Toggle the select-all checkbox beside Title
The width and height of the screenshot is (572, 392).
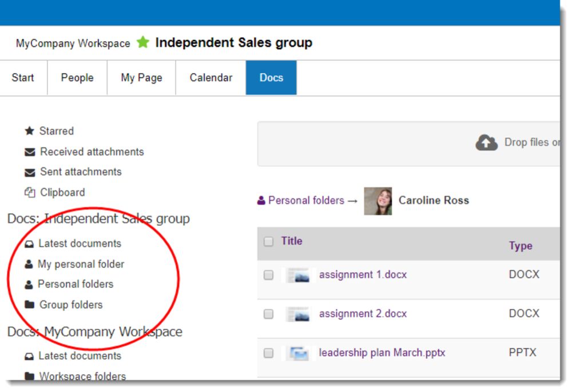pos(268,242)
